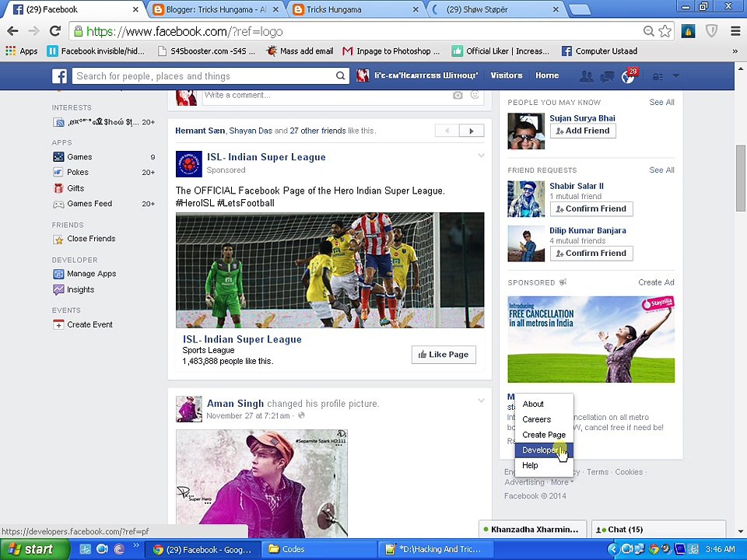Open Codes folder in taskbar
The height and width of the screenshot is (560, 747).
click(x=319, y=550)
